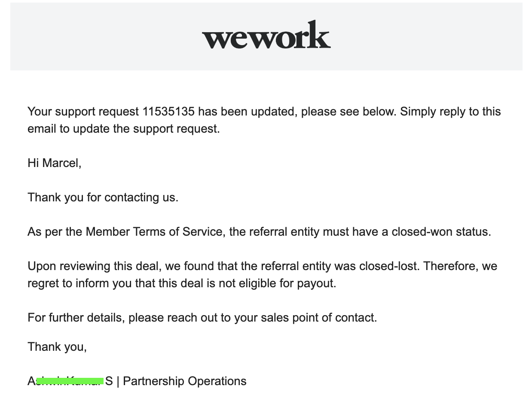Click the "Hi Marcel," greeting

pos(55,163)
